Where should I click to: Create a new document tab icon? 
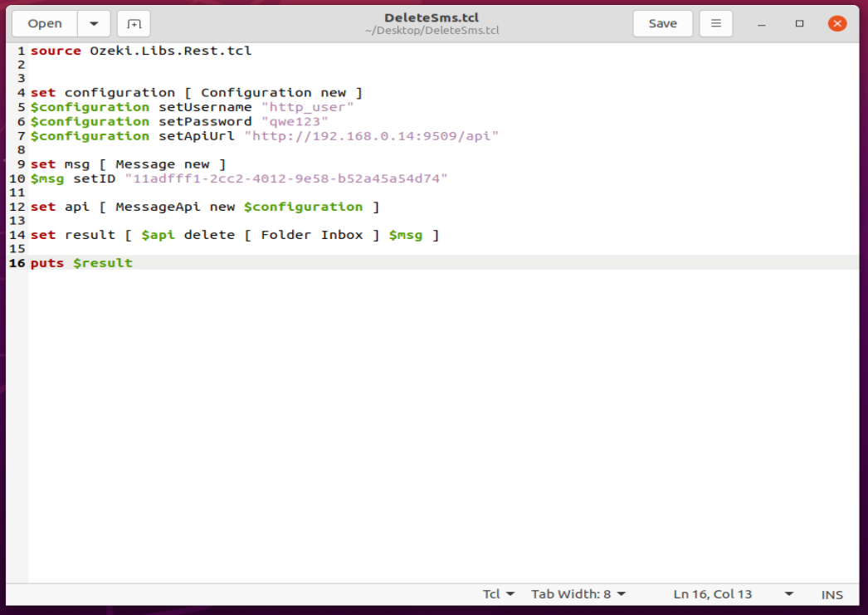(x=134, y=24)
